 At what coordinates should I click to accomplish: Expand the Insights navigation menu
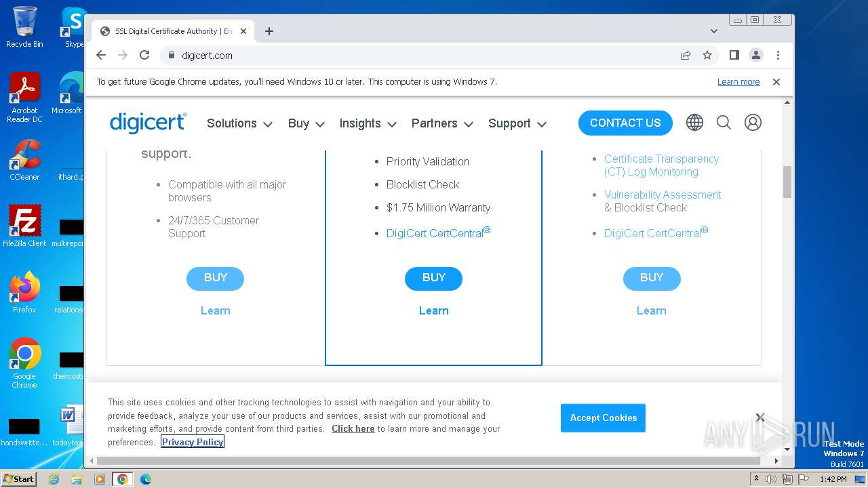coord(368,123)
